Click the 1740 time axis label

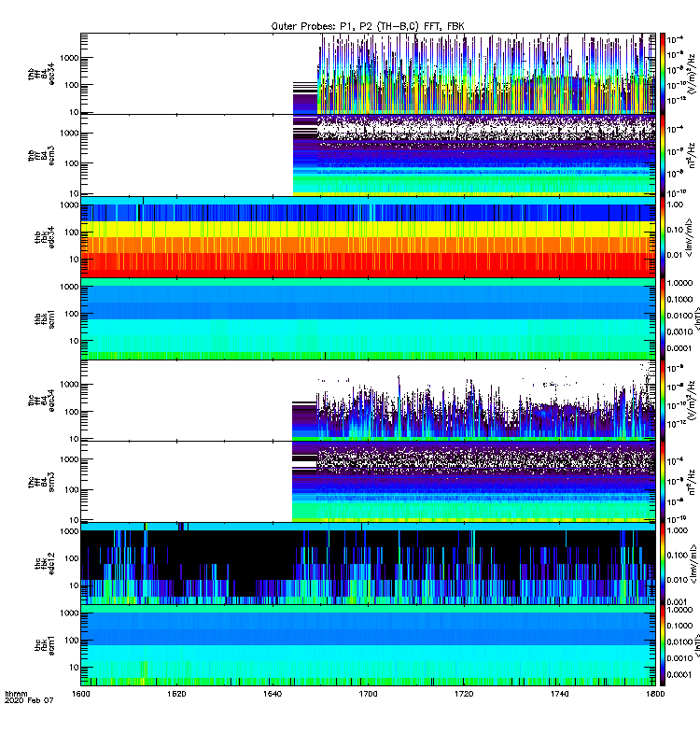pyautogui.click(x=559, y=694)
